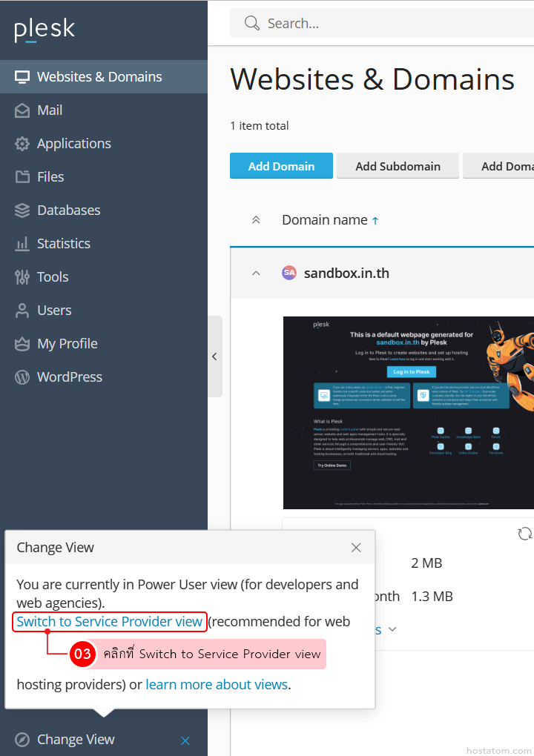This screenshot has height=756, width=534.
Task: Open Applications via its gear icon
Action: [x=22, y=144]
